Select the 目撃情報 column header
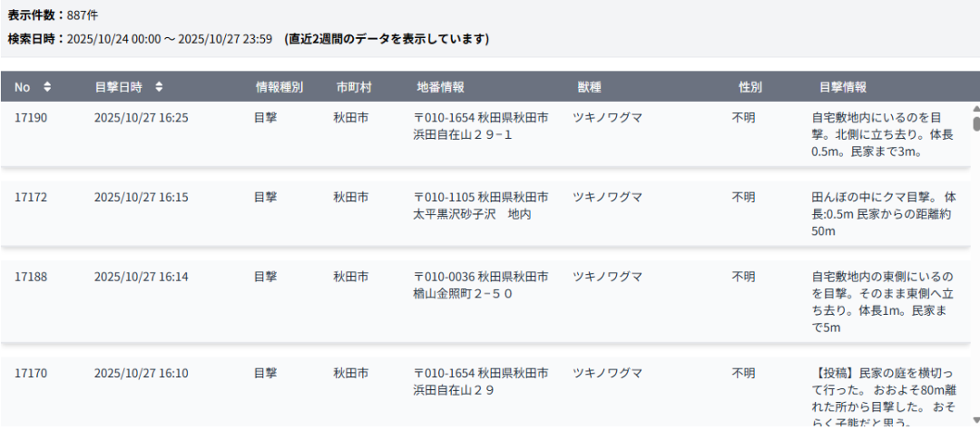This screenshot has width=980, height=440. pos(842,87)
